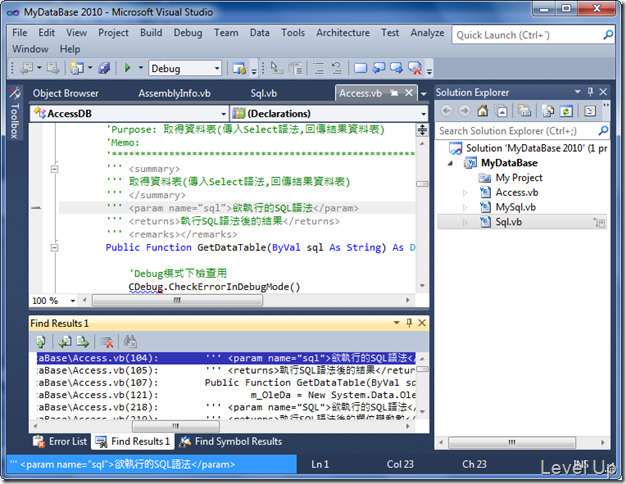Click the Solution Explorer search magnifier icon

tap(603, 131)
